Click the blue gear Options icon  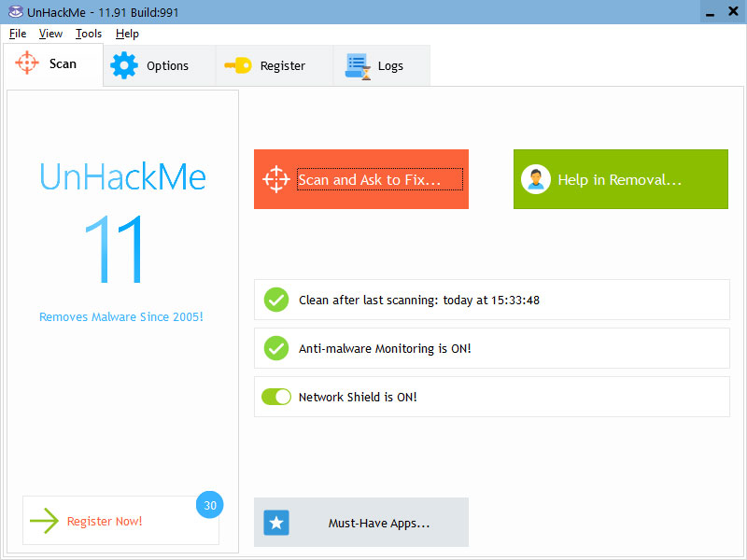click(124, 65)
